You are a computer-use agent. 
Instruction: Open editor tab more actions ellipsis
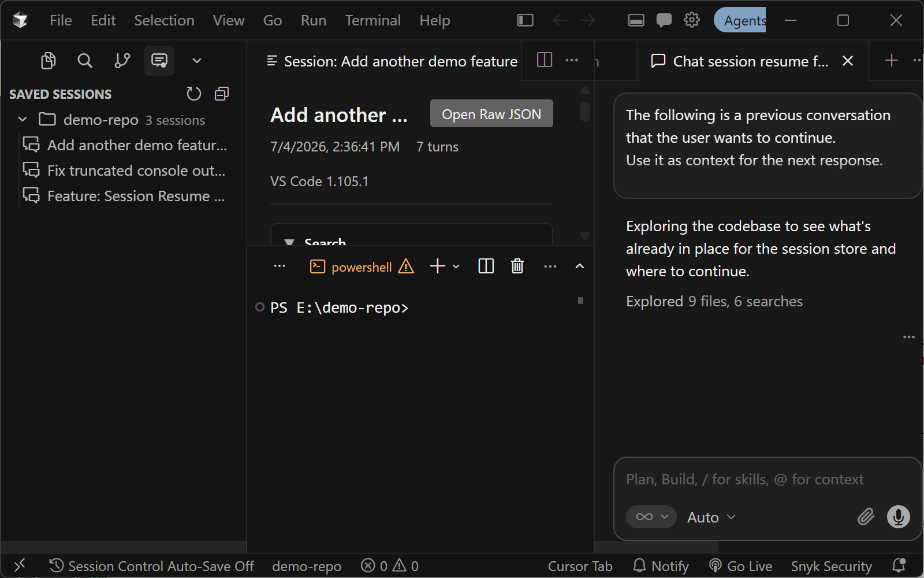pos(572,60)
